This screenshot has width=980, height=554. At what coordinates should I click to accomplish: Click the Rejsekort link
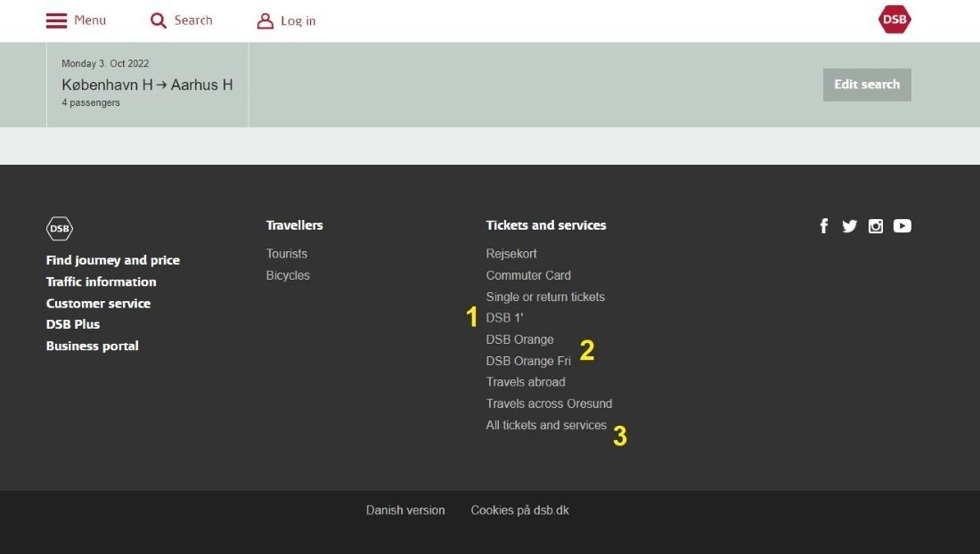click(510, 254)
